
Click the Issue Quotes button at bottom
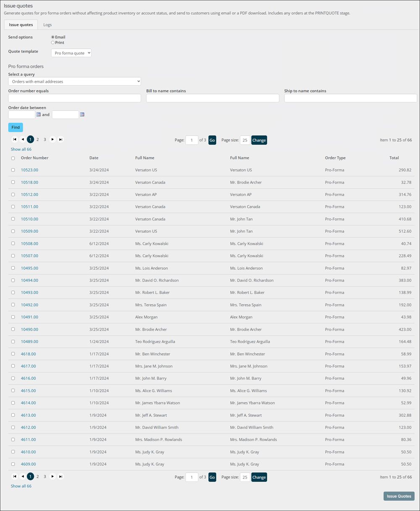399,496
